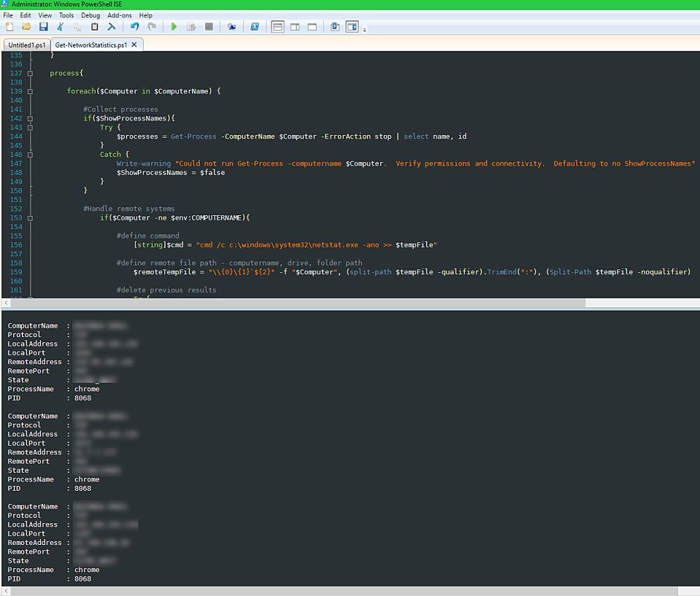Open a new Remote PowerShell Tab
Screen dimensions: 700x596
tap(232, 26)
